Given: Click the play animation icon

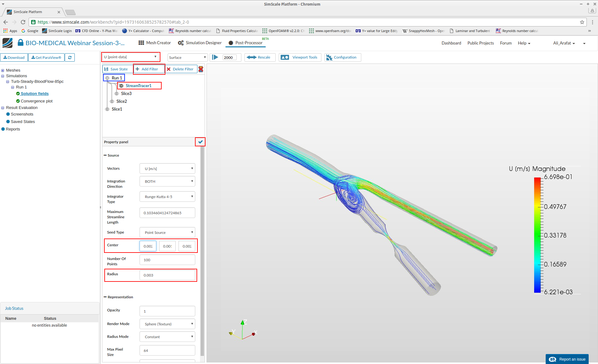Looking at the screenshot, I should (x=215, y=57).
